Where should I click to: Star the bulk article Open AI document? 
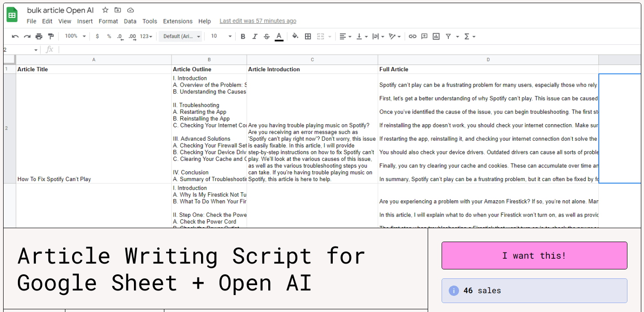point(105,10)
